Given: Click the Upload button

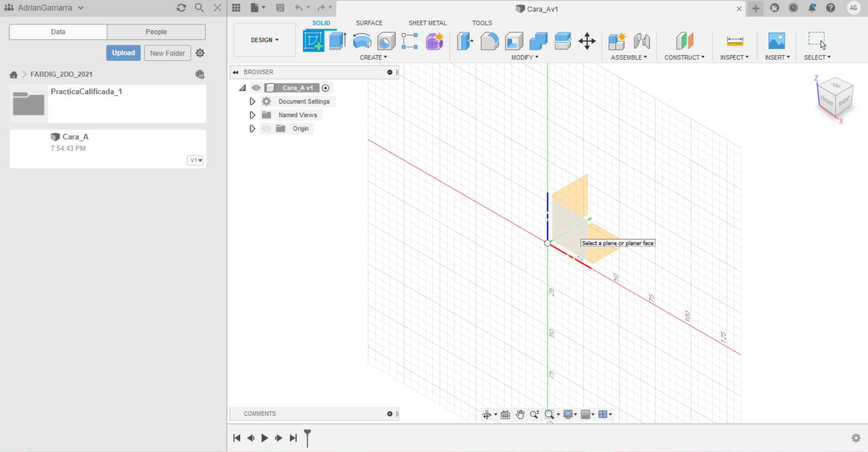Looking at the screenshot, I should (x=123, y=53).
